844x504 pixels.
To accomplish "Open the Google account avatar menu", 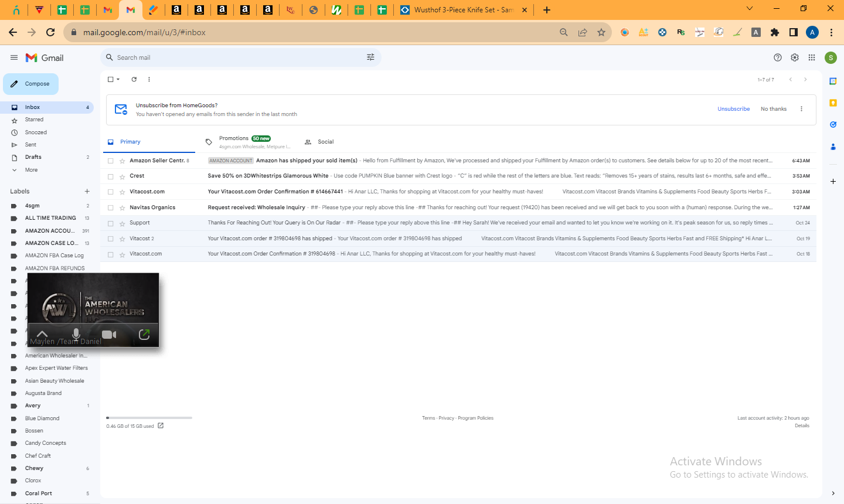I will point(831,57).
